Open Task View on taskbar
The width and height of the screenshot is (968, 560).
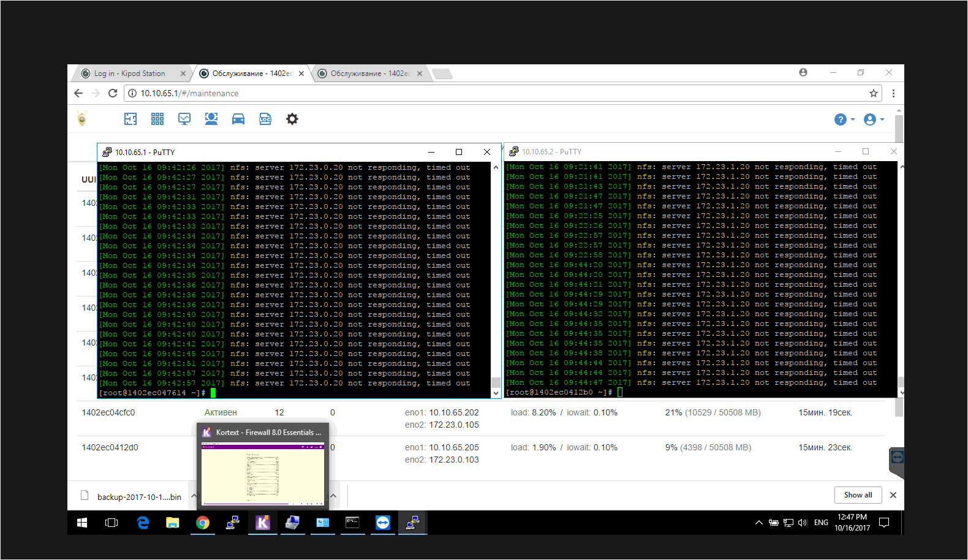(112, 523)
